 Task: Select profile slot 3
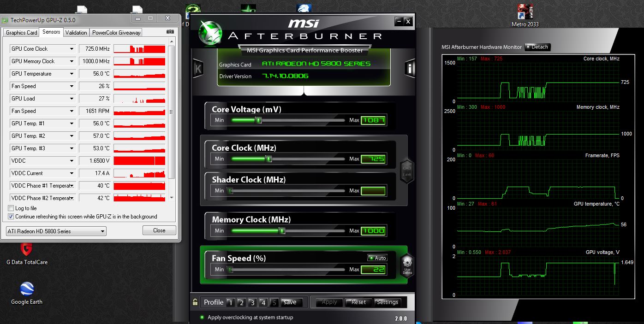252,303
